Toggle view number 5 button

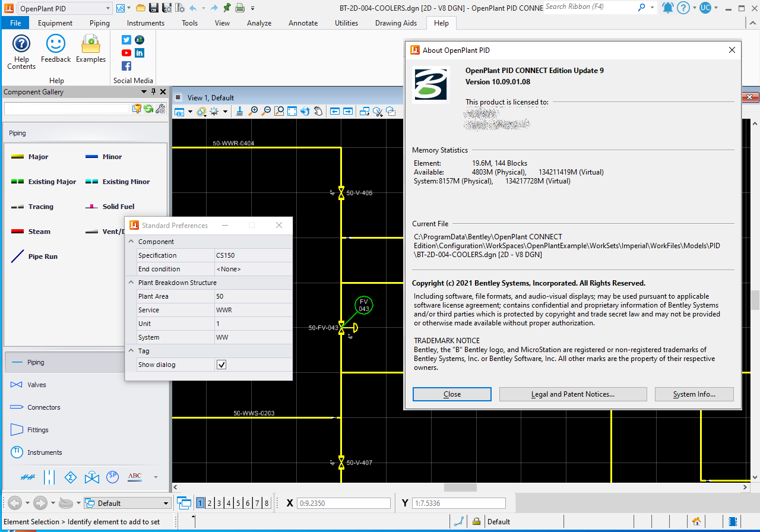point(239,503)
